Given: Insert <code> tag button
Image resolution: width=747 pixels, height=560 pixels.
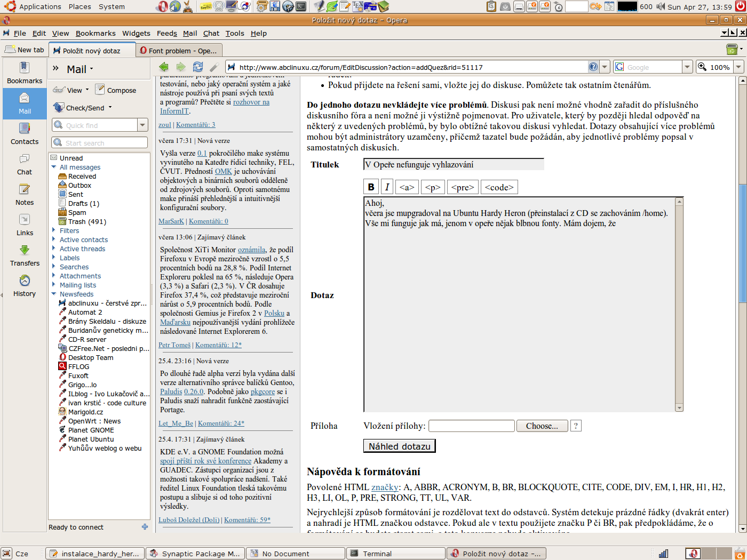Looking at the screenshot, I should pos(499,187).
